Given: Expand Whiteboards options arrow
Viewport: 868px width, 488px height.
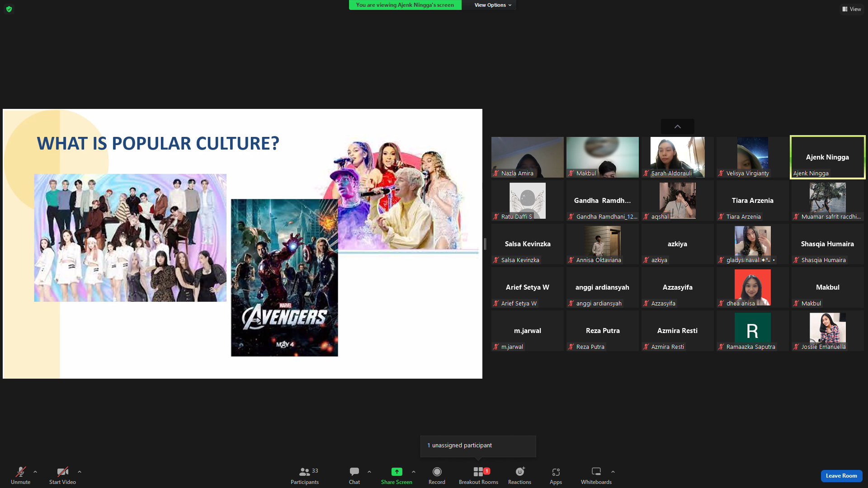Looking at the screenshot, I should 613,472.
